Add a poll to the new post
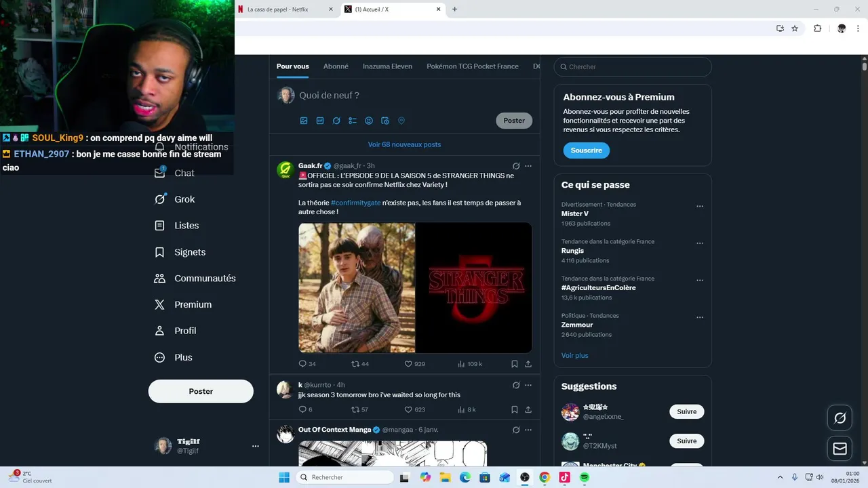The width and height of the screenshot is (868, 488). pyautogui.click(x=353, y=121)
